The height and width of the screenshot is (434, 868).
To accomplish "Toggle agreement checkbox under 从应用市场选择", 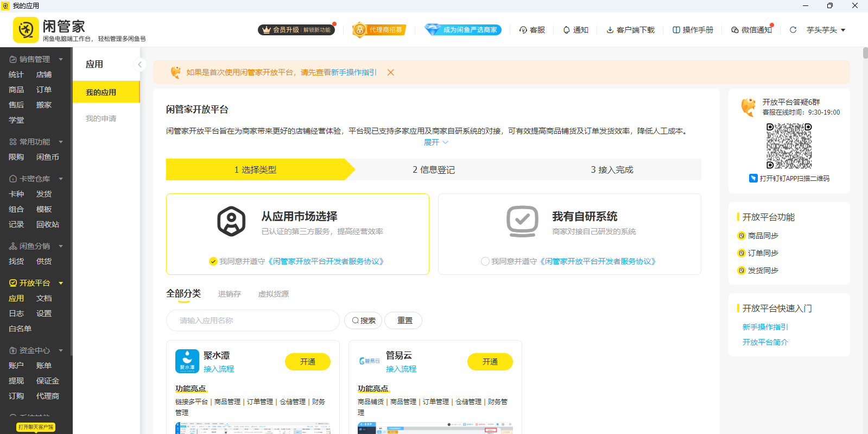I will [x=213, y=261].
